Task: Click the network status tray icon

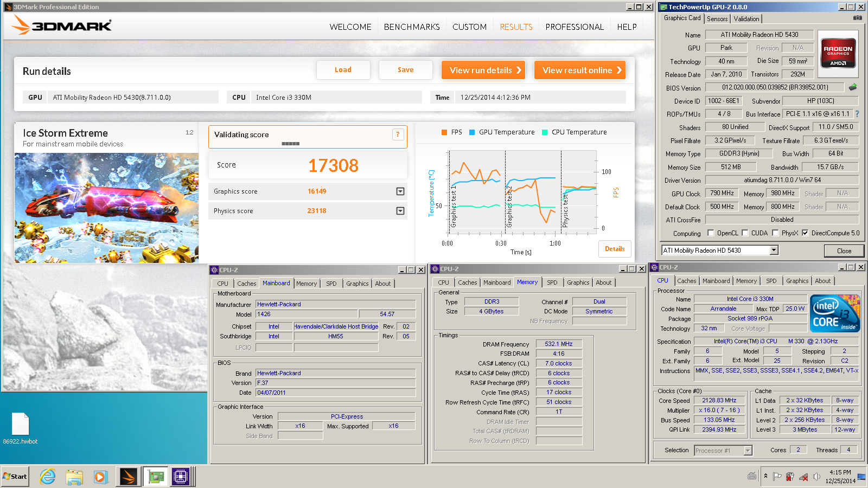Action: coord(803,477)
